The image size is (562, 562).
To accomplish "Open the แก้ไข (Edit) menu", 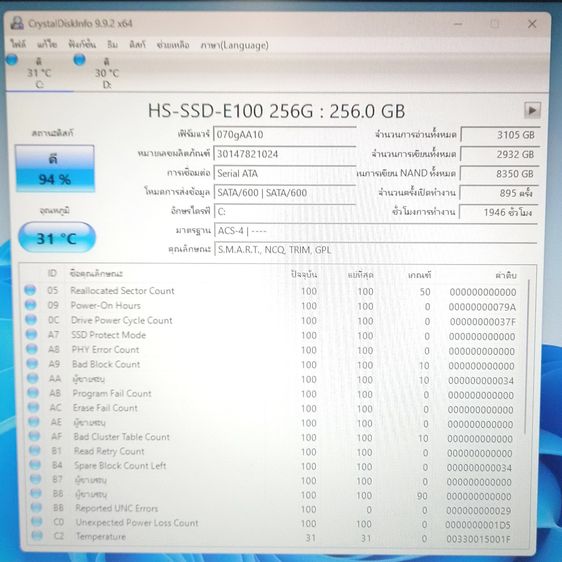I will [x=47, y=44].
